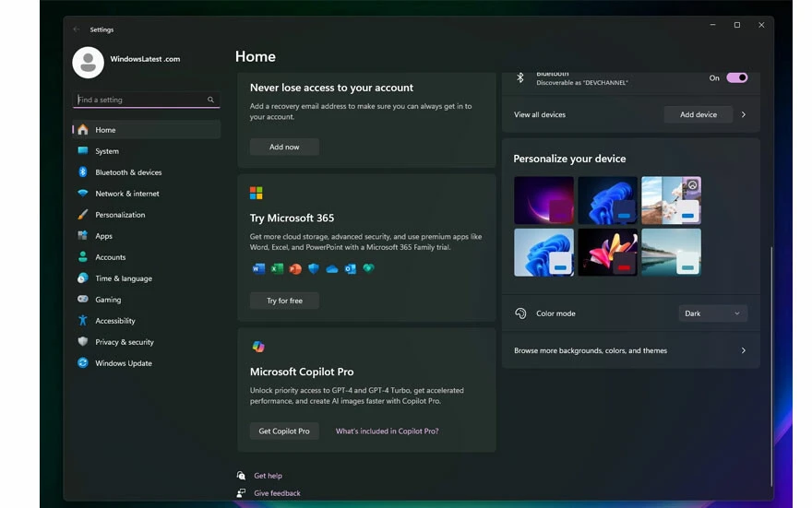812x508 pixels.
Task: Click the OneDrive cloud icon
Action: (x=332, y=269)
